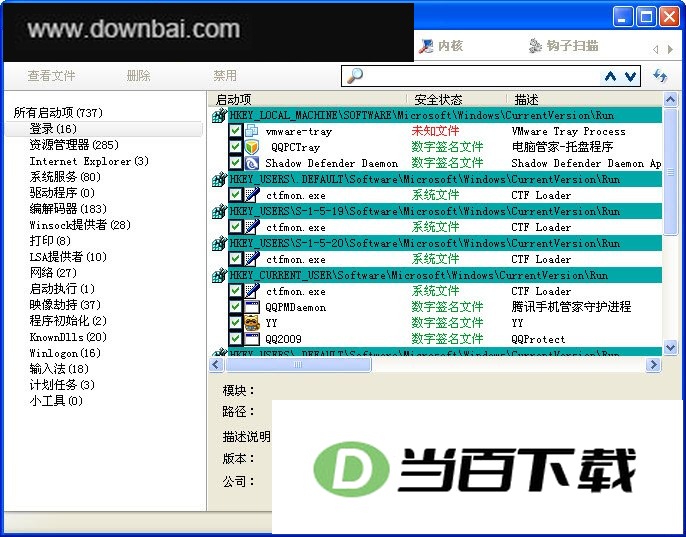Select 编解码器 (183) category
The image size is (686, 537).
pos(68,209)
